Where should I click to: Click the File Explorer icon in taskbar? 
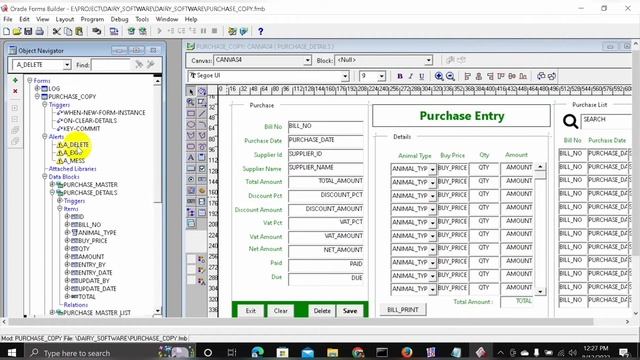332,352
